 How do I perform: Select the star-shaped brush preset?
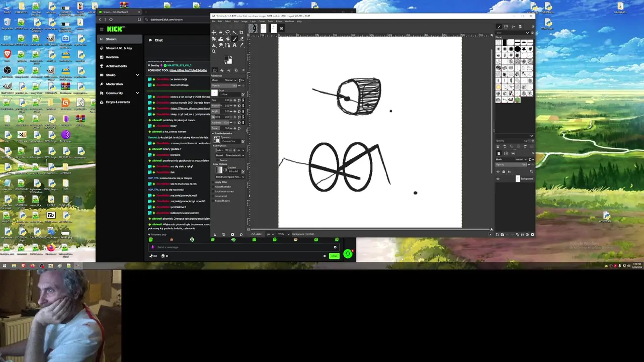click(524, 49)
